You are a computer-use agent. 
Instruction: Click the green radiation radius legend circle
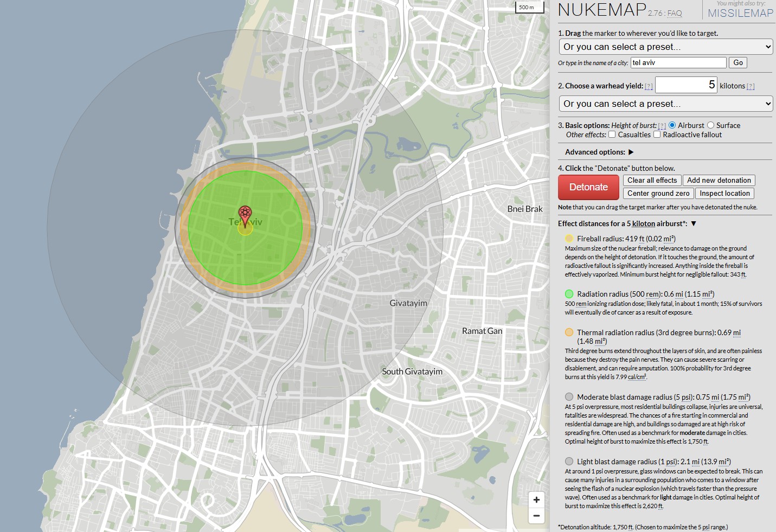[x=569, y=294]
